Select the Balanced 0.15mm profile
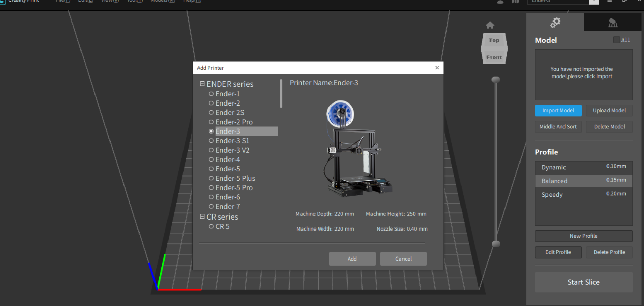Image resolution: width=644 pixels, height=306 pixels. tap(584, 181)
